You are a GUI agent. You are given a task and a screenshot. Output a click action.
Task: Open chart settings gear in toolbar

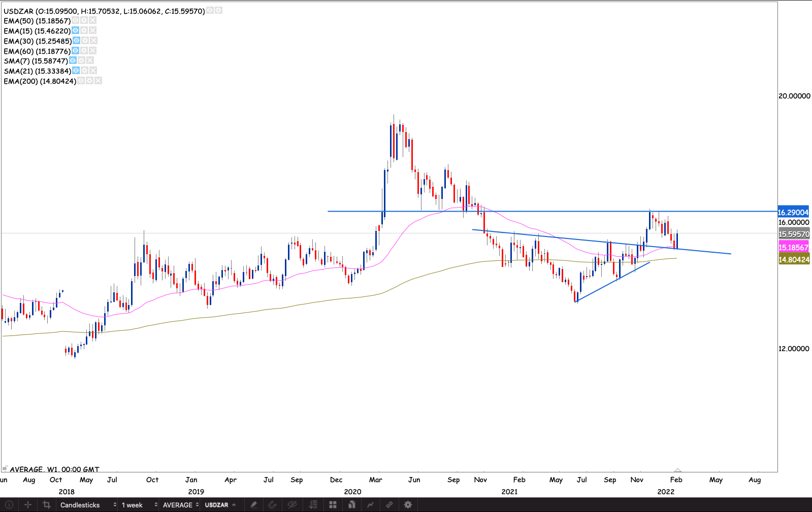(408, 505)
